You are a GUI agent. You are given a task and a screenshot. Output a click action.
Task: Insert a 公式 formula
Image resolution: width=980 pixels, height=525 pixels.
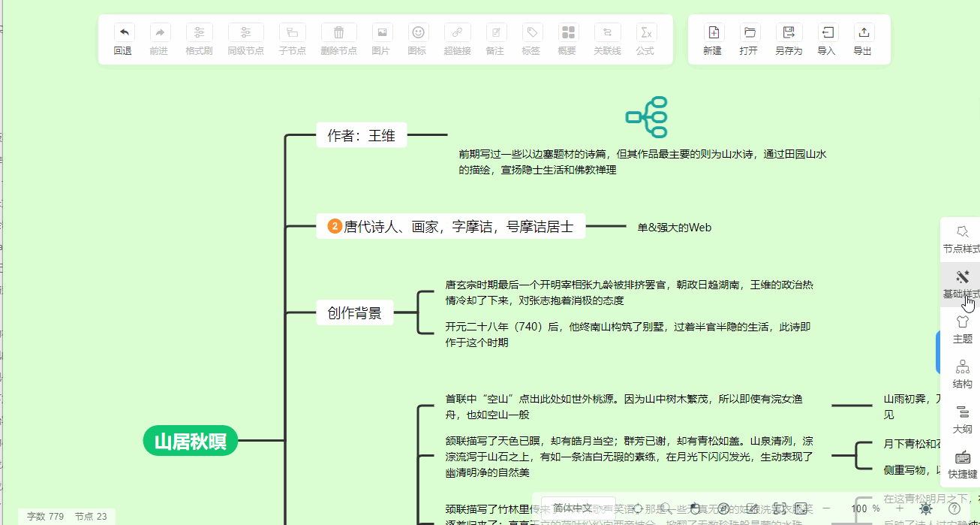645,39
